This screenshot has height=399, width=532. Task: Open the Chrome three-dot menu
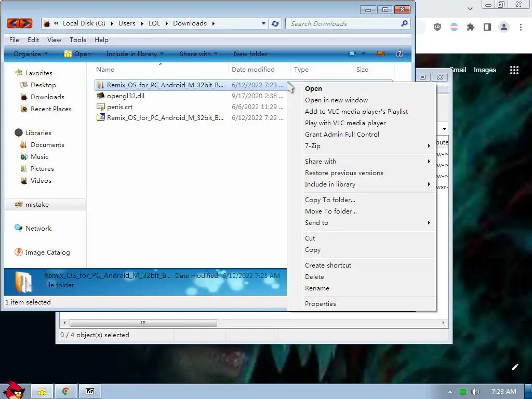coord(521,27)
